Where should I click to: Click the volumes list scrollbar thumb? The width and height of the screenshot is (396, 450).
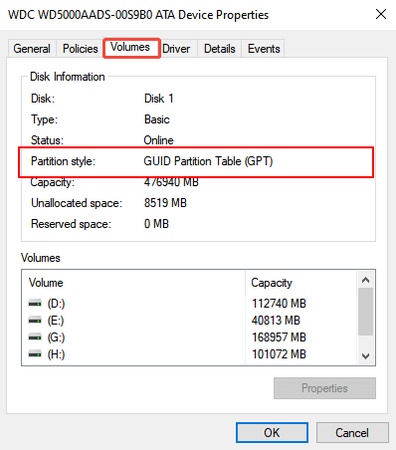click(x=366, y=312)
